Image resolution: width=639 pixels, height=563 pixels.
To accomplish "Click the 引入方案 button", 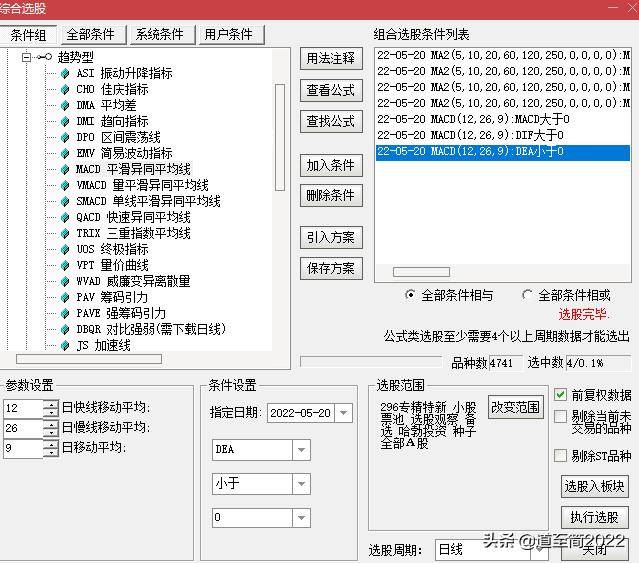I will click(331, 238).
